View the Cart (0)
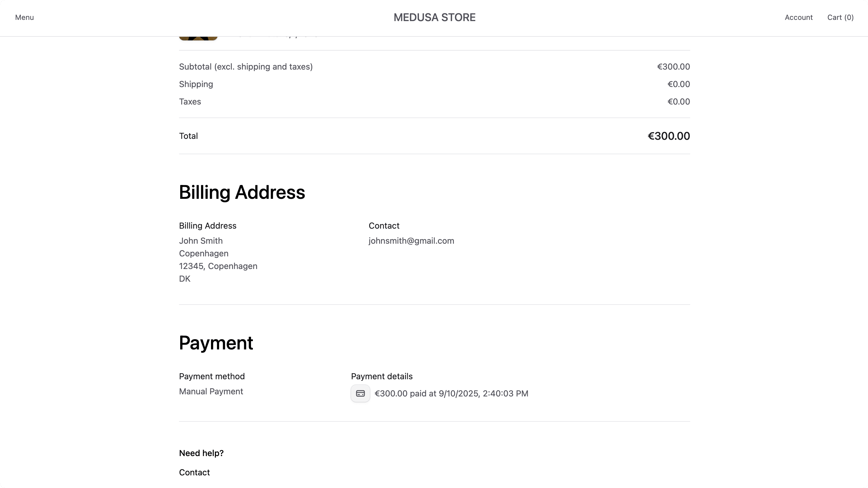 tap(840, 17)
